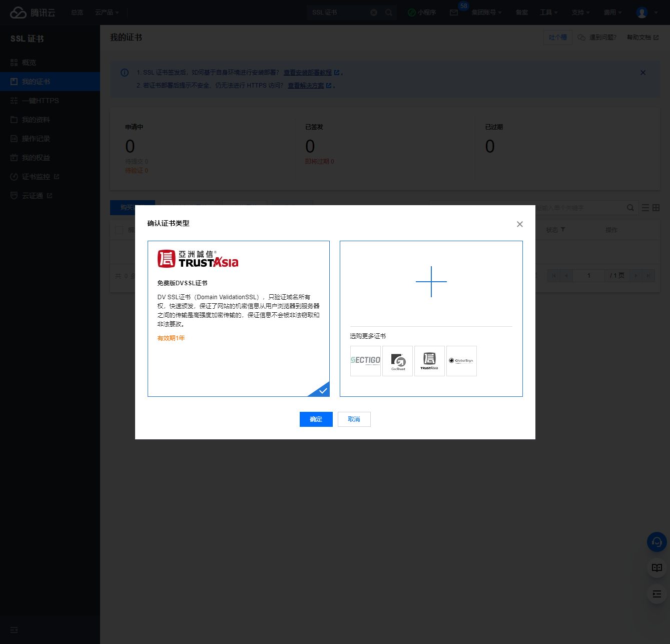Click the Tencent Cloud logo

point(33,13)
